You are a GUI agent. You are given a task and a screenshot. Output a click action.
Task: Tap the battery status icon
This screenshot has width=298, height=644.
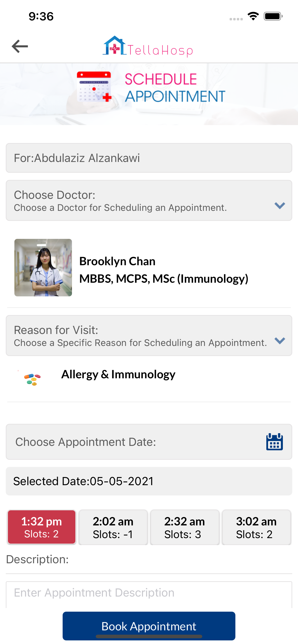click(x=273, y=16)
